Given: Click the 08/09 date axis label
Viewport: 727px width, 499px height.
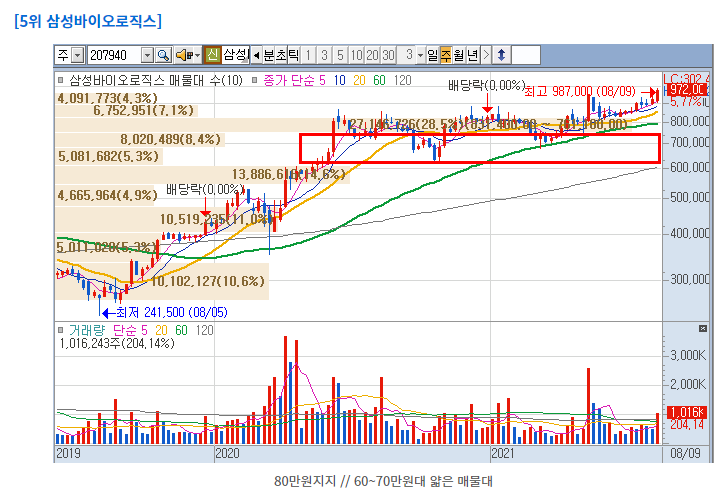Looking at the screenshot, I should pyautogui.click(x=686, y=453).
